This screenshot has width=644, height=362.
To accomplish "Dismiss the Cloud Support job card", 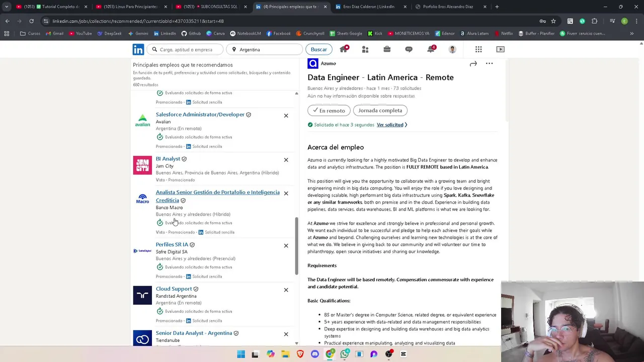I will (x=286, y=290).
